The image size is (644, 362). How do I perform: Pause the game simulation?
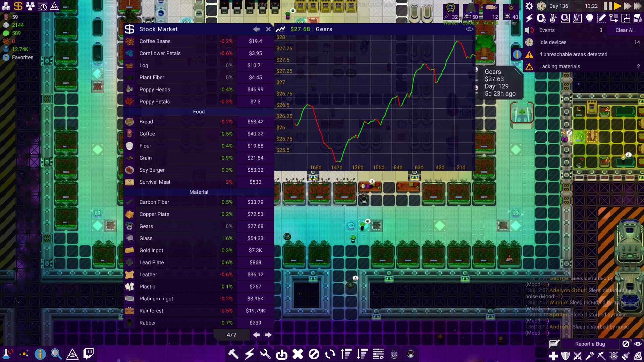click(607, 6)
